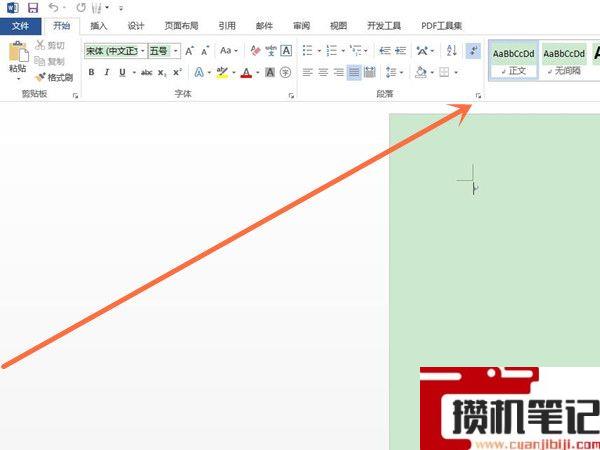Enable justified text alignment
The width and height of the screenshot is (600, 450).
pyautogui.click(x=354, y=72)
